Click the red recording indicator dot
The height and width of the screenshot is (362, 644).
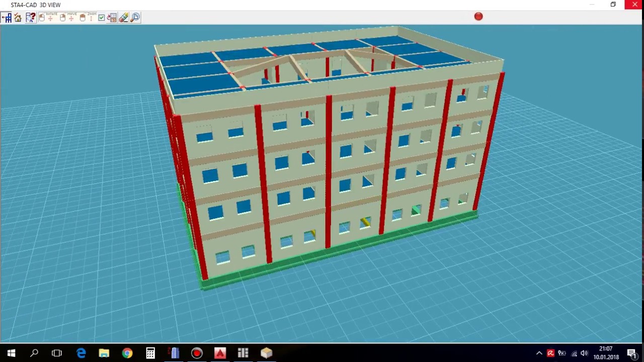478,17
